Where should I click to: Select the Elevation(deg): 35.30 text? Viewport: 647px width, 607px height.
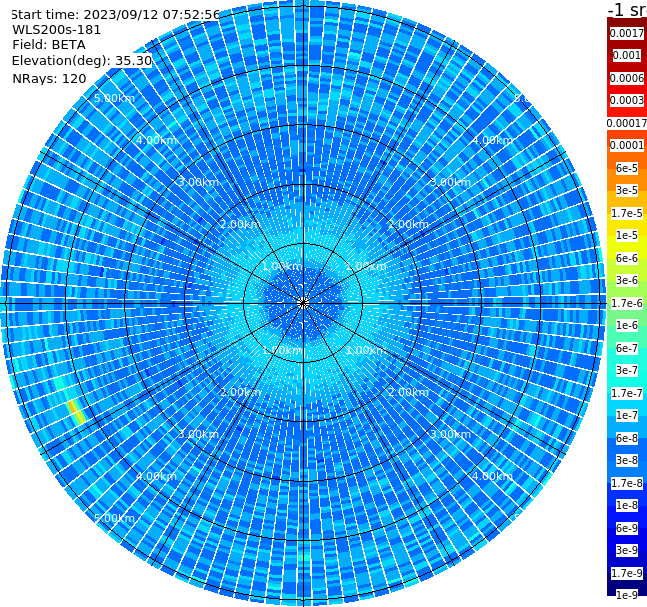[82, 61]
